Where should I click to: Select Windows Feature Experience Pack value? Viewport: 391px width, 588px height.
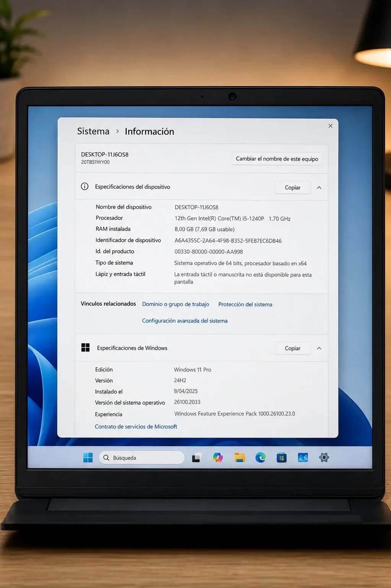(x=235, y=414)
